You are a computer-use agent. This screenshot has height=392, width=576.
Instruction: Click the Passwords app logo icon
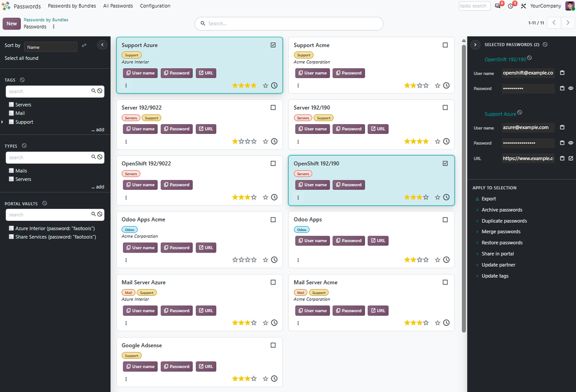point(6,6)
